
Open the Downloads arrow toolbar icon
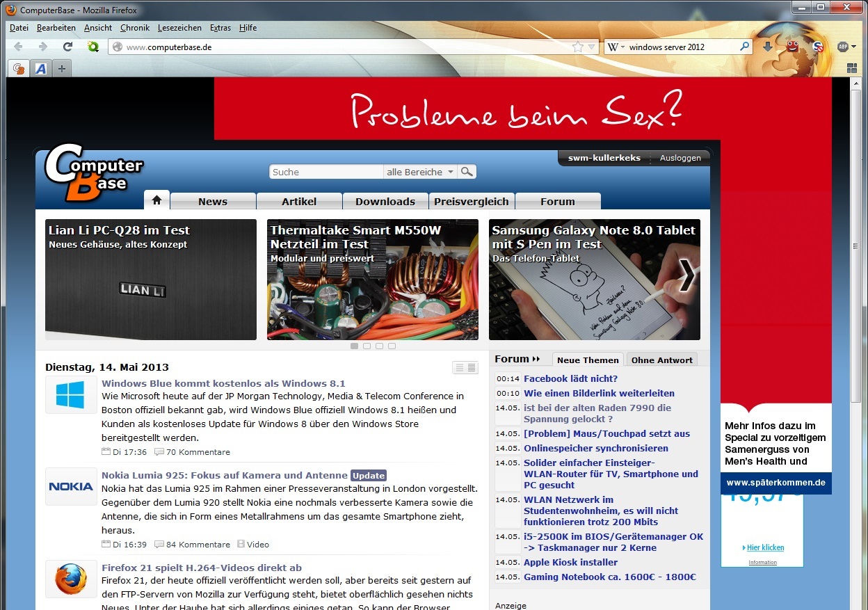[x=768, y=47]
